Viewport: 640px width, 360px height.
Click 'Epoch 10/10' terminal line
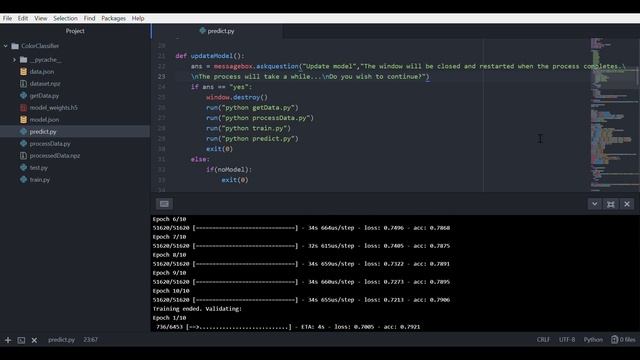[x=171, y=291]
